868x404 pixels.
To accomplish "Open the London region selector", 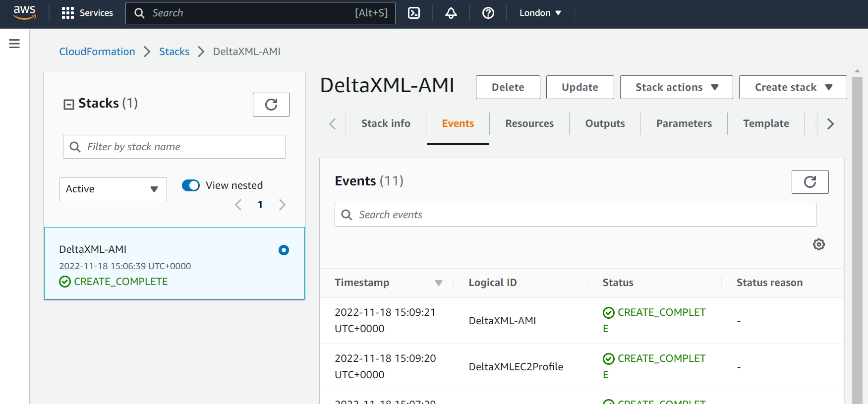I will 540,13.
